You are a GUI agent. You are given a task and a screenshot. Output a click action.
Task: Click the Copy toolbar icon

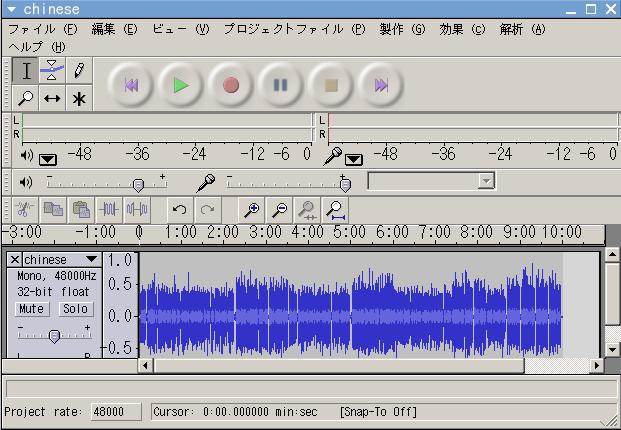click(x=53, y=209)
